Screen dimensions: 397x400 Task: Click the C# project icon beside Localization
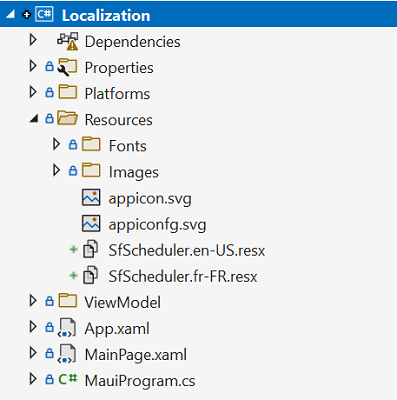pos(45,14)
